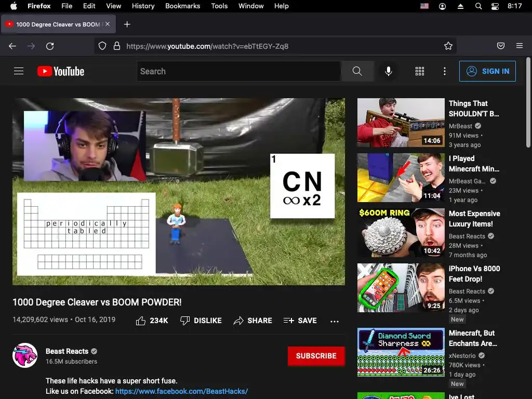This screenshot has width=532, height=399.
Task: Close the 1000 Degree Cleaver tab
Action: [x=108, y=24]
